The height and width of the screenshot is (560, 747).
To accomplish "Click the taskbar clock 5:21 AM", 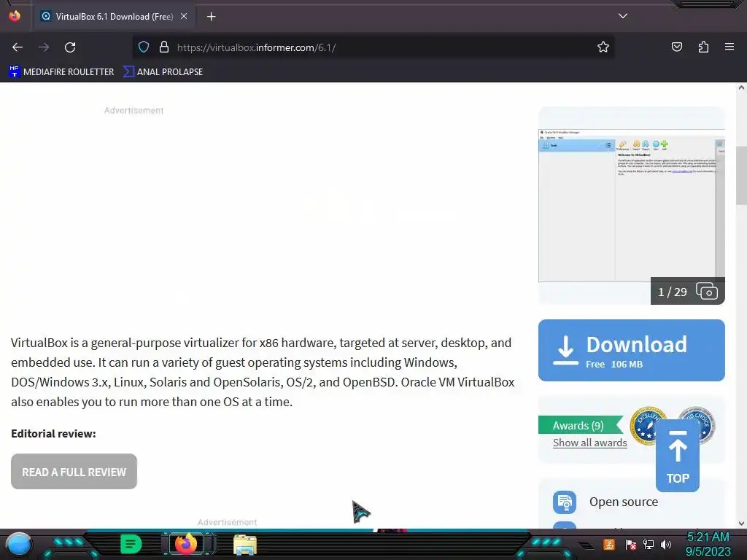I will [708, 537].
